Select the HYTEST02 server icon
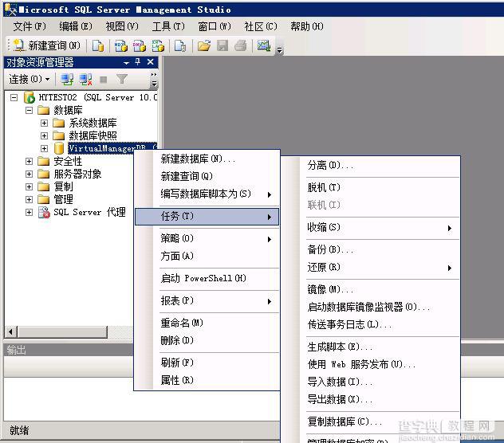This screenshot has height=443, width=504. tap(30, 97)
